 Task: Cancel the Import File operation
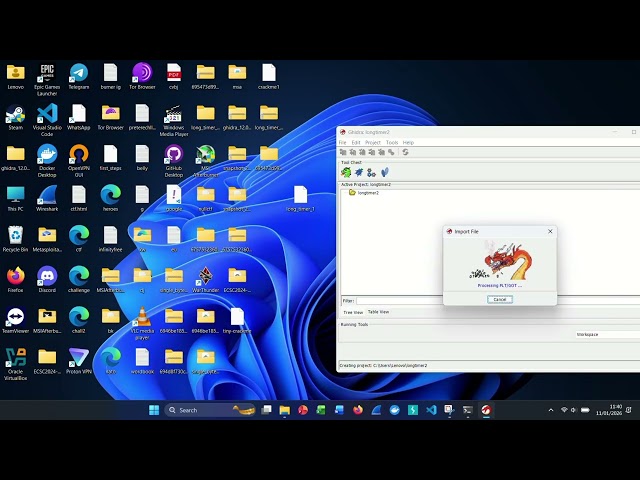(x=500, y=299)
